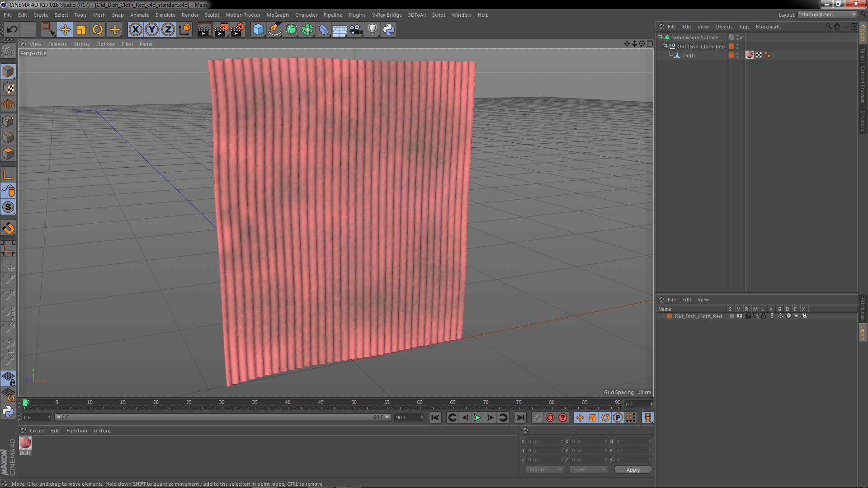868x488 pixels.
Task: Click the Undo arrow icon
Action: [x=12, y=30]
